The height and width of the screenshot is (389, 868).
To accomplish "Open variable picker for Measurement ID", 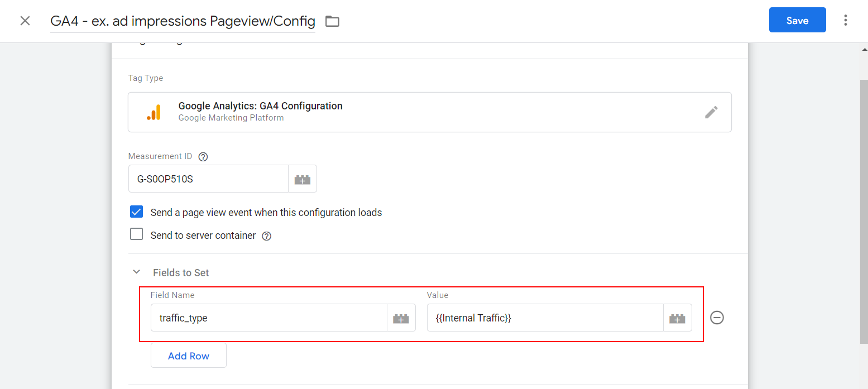I will [302, 179].
